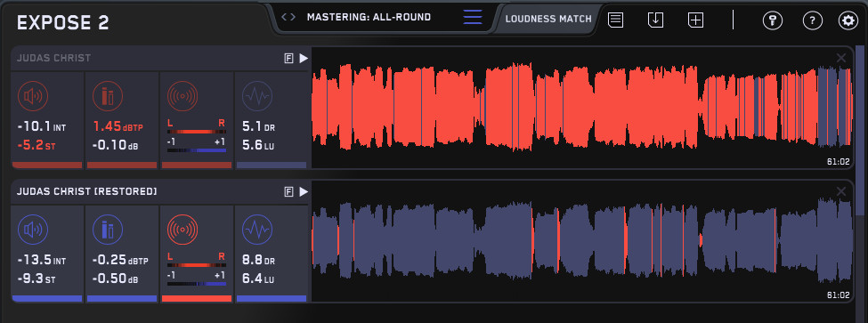Remove the Judas Christ track with the X
The height and width of the screenshot is (323, 868).
(x=841, y=58)
